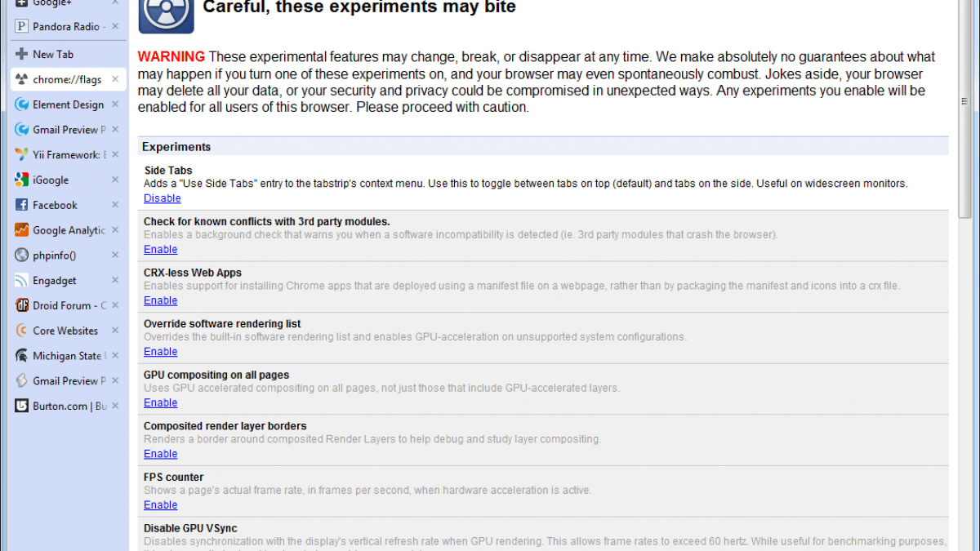Click the Facebook tab favicon
980x551 pixels.
(x=21, y=205)
